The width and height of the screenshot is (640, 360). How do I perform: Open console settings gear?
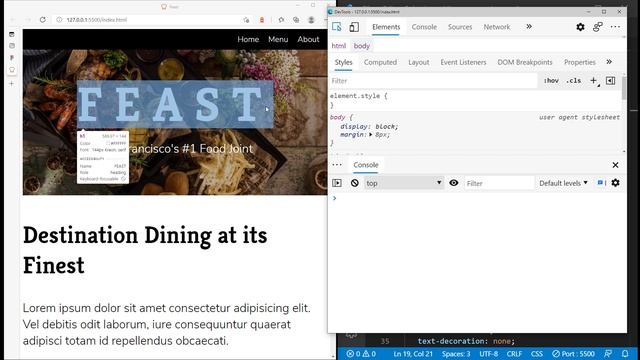coord(616,183)
